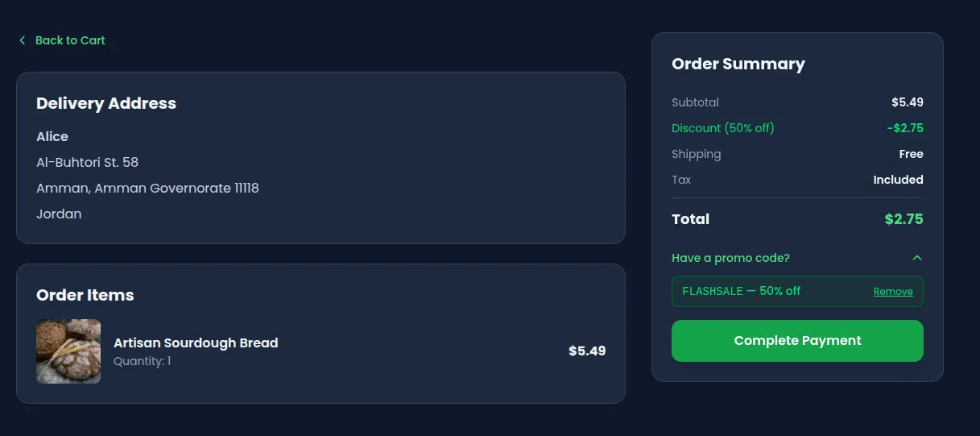The height and width of the screenshot is (436, 980).
Task: Click the Order Items heading
Action: [x=85, y=295]
